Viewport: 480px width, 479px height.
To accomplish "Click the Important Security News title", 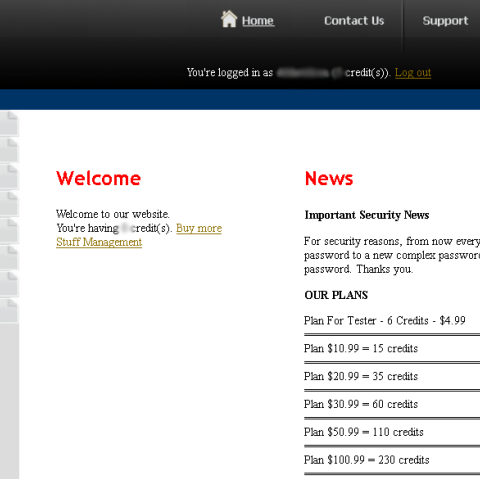I will point(367,215).
